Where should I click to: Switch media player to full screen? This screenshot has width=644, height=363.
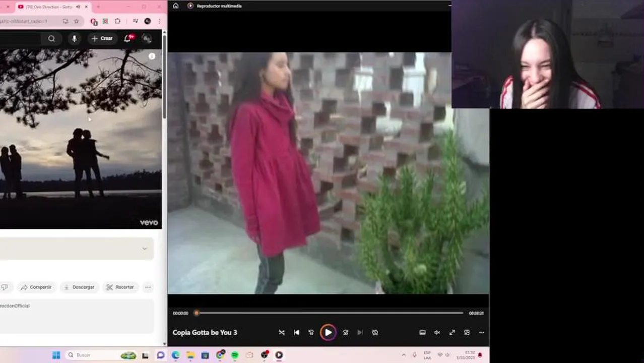[452, 332]
